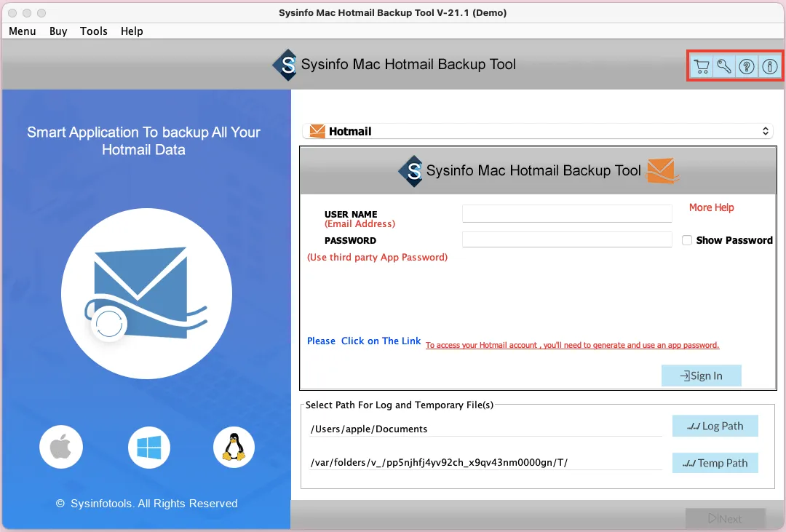Open the Menu menu
This screenshot has width=786, height=532.
coord(23,31)
